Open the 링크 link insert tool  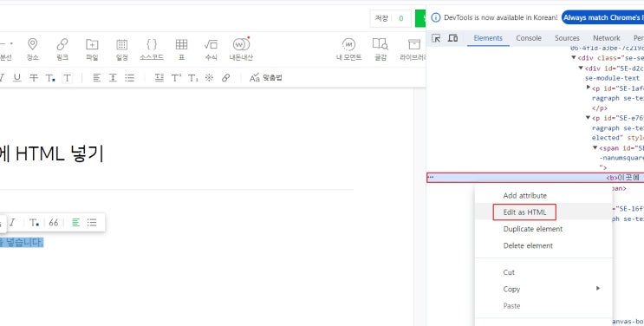point(62,49)
